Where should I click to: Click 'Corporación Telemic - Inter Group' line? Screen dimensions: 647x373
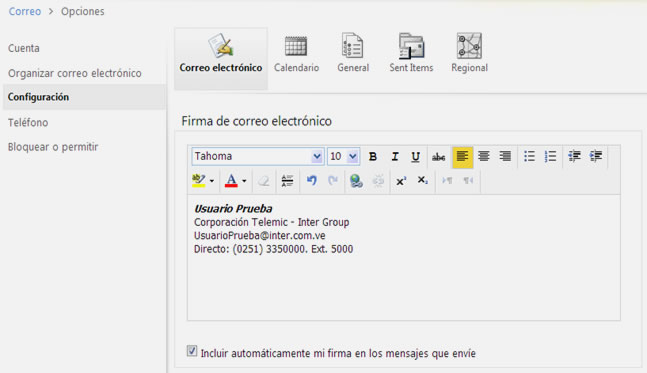coord(272,222)
